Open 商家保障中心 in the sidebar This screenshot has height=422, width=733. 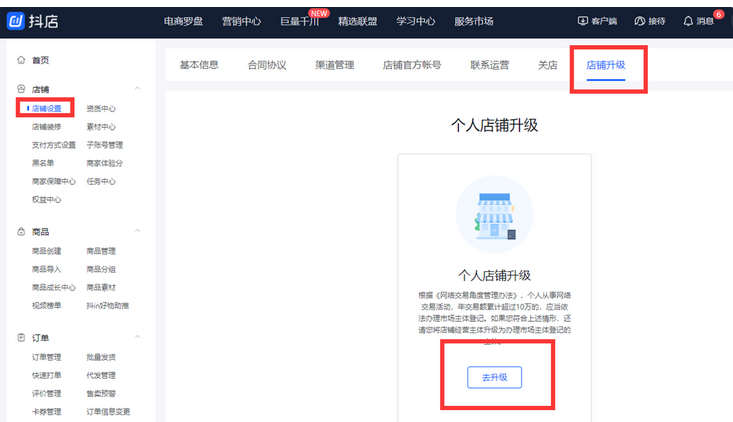coord(54,181)
